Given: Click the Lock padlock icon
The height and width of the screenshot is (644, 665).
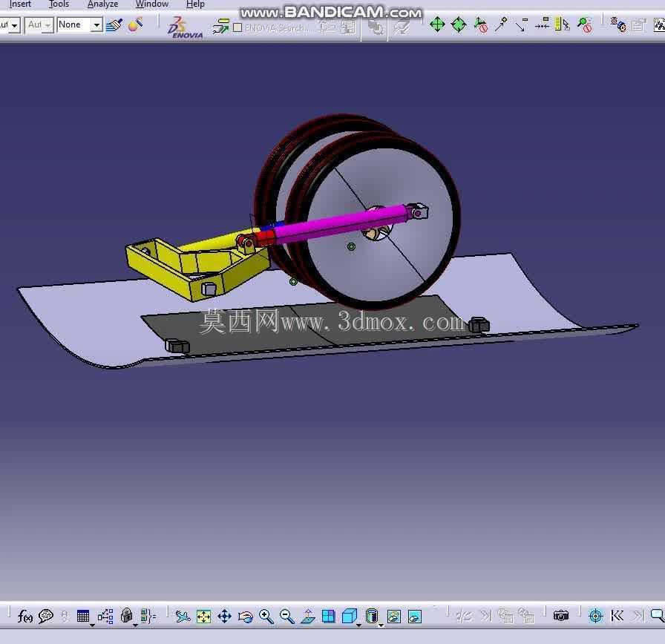Looking at the screenshot, I should click(126, 616).
